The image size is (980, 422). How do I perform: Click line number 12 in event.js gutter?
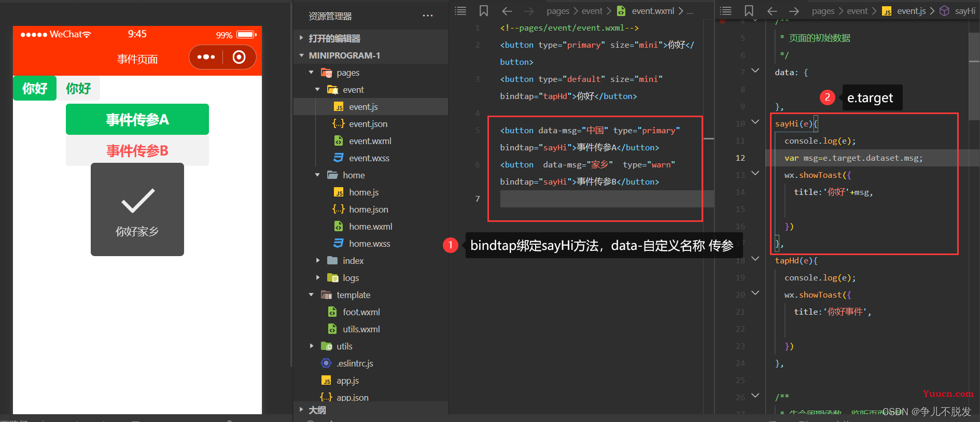pyautogui.click(x=740, y=158)
